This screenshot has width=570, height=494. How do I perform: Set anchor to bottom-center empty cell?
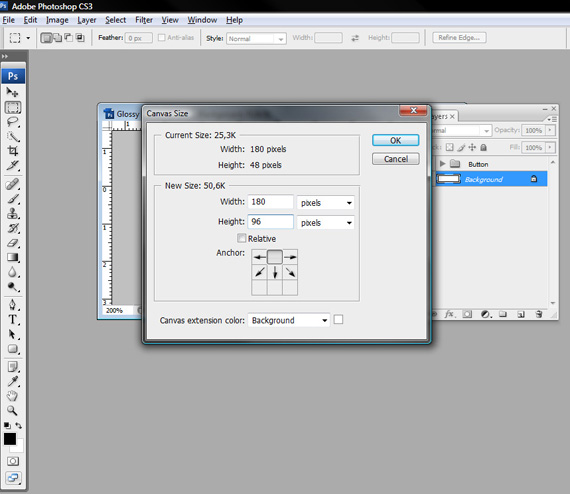click(x=275, y=288)
